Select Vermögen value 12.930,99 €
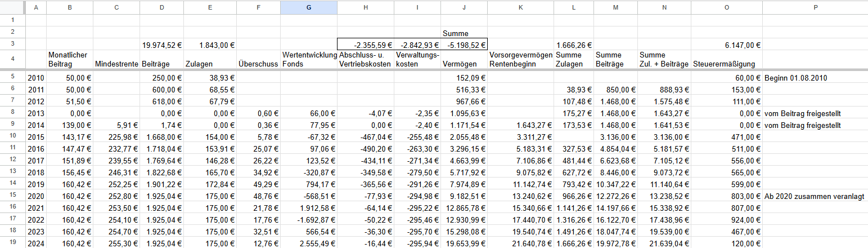Image resolution: width=868 pixels, height=248 pixels. click(465, 220)
